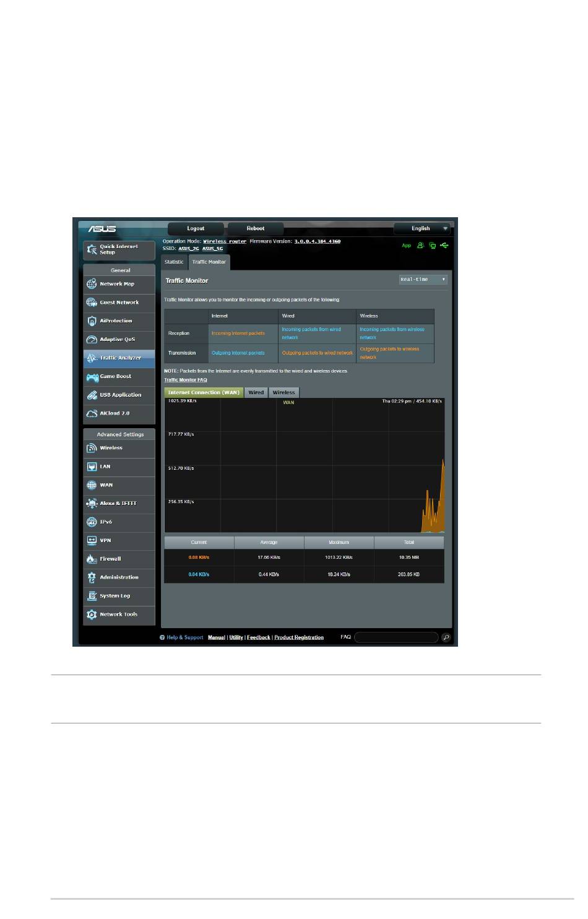Open the Utility link
Viewport: 588px width, 919px height.
pos(236,637)
